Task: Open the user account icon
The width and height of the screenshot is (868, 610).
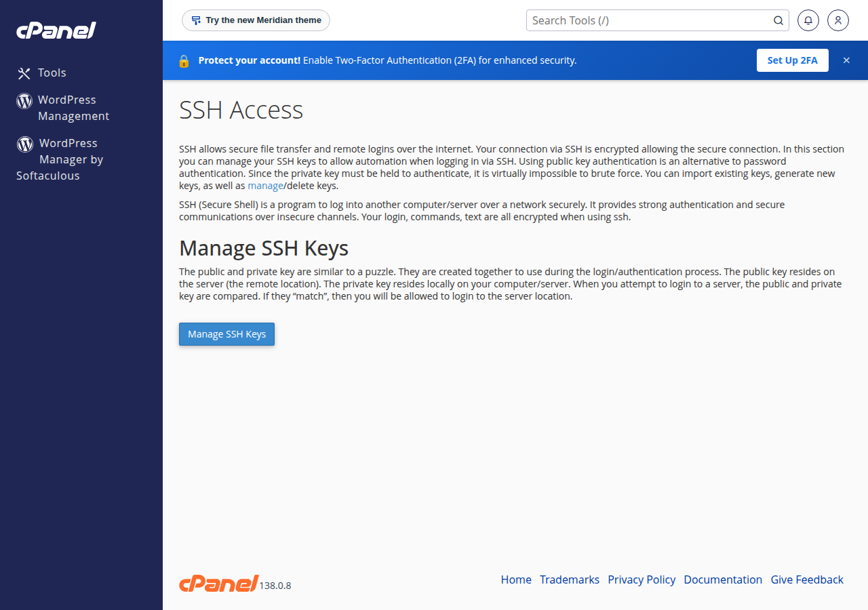Action: click(x=838, y=20)
